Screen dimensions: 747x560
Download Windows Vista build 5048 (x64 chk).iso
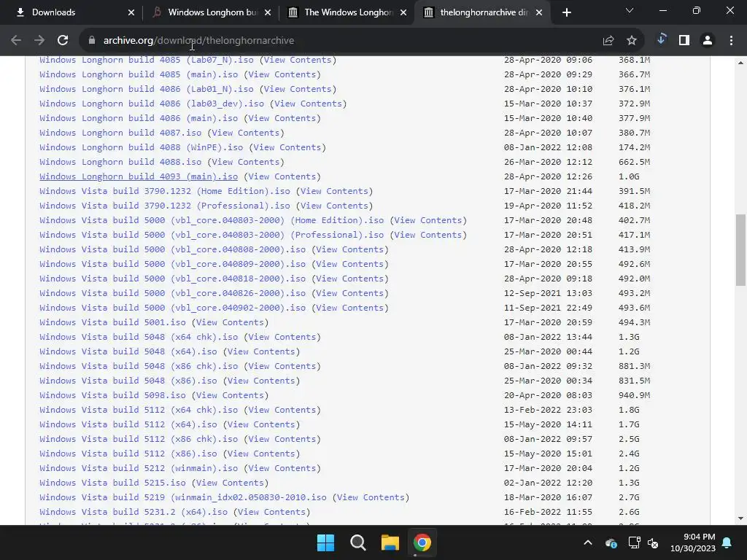(139, 337)
